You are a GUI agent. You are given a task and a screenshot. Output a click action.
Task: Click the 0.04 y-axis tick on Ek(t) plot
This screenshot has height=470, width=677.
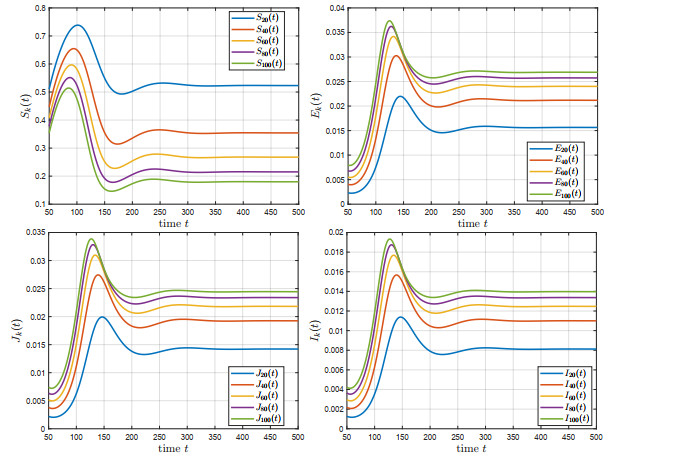pyautogui.click(x=334, y=8)
